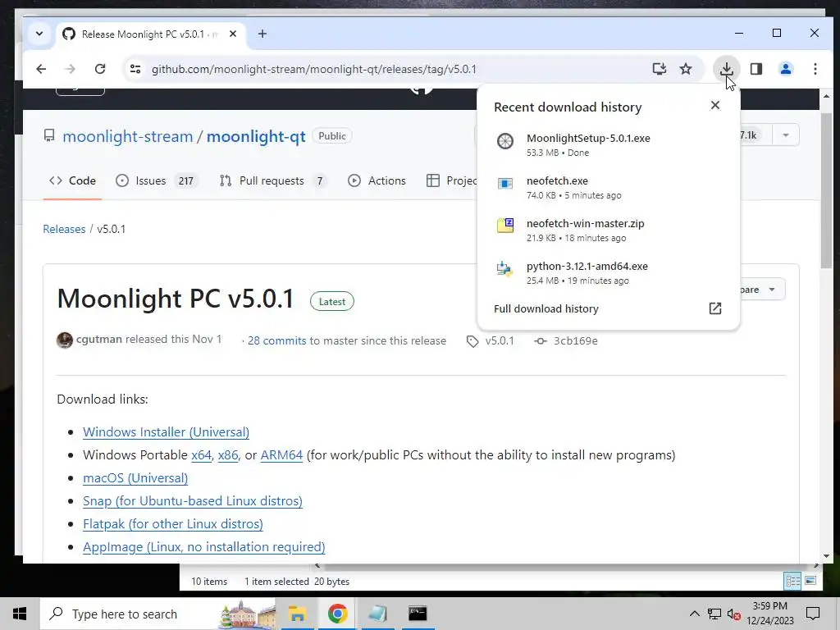Click the taskbar search box
This screenshot has width=840, height=630.
click(158, 614)
